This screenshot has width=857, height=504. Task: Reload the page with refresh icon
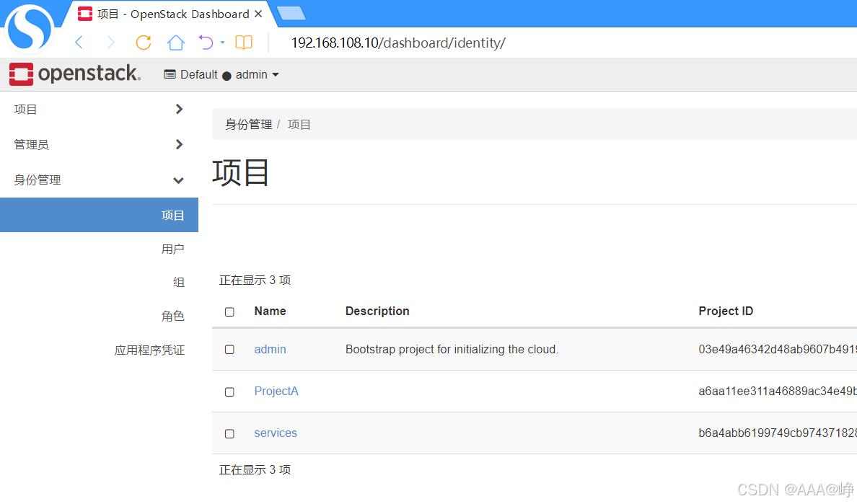[144, 43]
